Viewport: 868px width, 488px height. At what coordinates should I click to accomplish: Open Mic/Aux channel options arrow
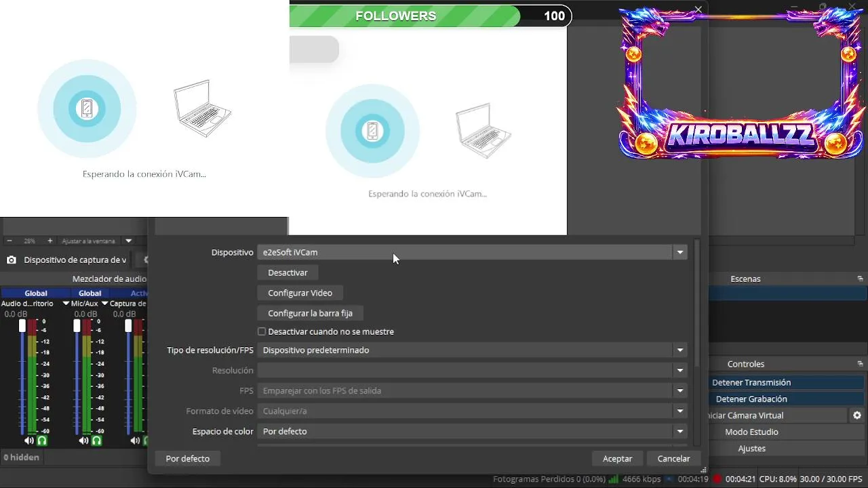tap(105, 304)
